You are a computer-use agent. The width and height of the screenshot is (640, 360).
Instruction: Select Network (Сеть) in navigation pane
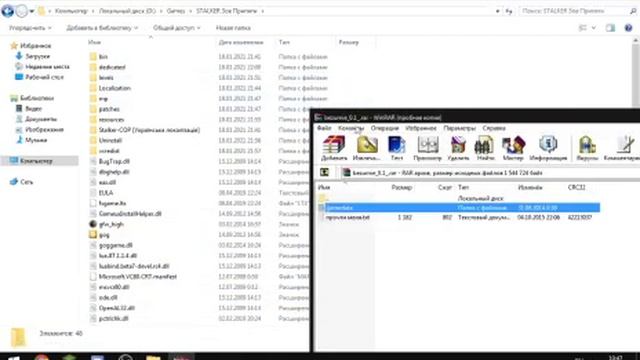(22, 182)
